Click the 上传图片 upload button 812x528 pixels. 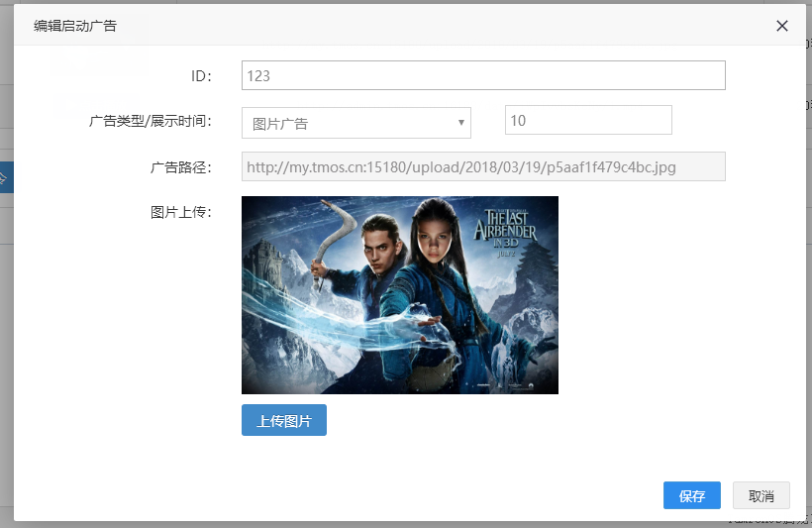pos(284,420)
